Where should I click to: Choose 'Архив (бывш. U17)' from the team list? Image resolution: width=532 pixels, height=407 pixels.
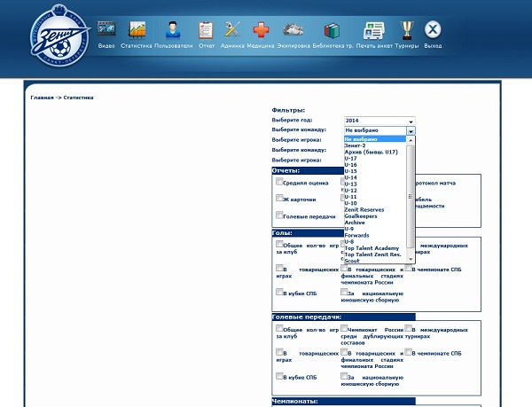(x=375, y=152)
